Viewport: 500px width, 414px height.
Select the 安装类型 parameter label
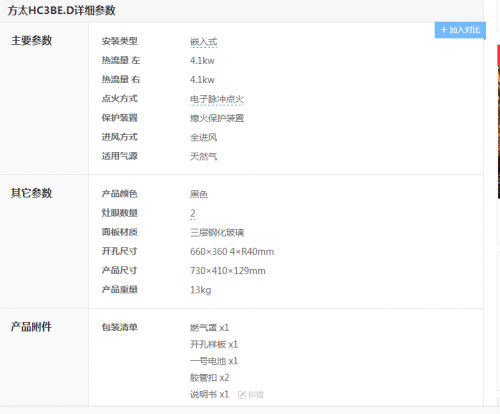pyautogui.click(x=120, y=41)
